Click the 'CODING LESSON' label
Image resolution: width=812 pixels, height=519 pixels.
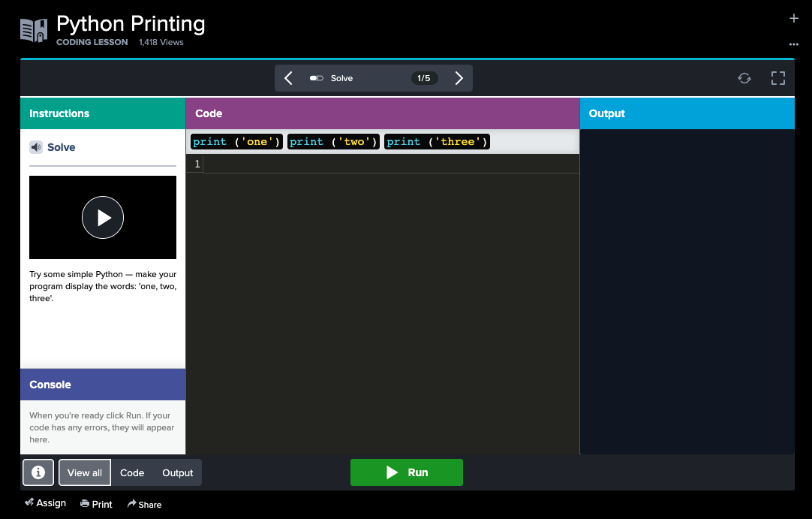click(x=92, y=42)
